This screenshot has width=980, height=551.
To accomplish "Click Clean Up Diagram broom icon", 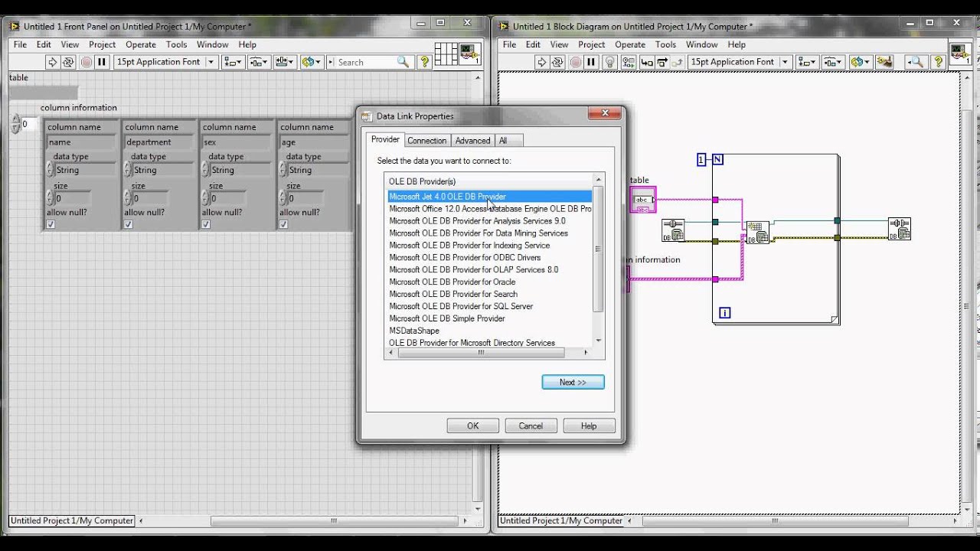I will click(884, 62).
